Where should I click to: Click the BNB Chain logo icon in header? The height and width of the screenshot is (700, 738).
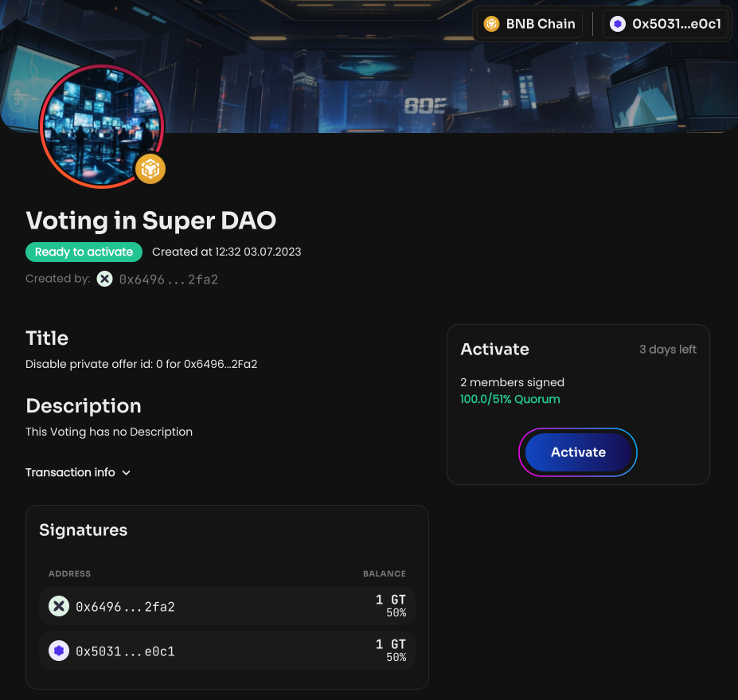point(492,24)
